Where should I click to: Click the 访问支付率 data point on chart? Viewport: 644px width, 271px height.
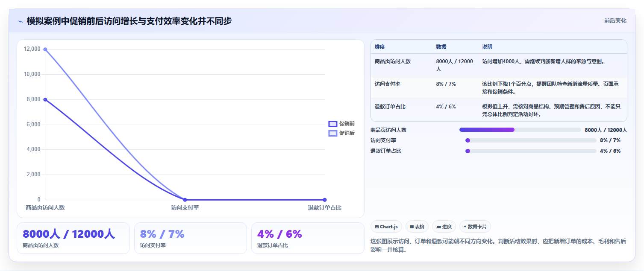click(x=185, y=200)
